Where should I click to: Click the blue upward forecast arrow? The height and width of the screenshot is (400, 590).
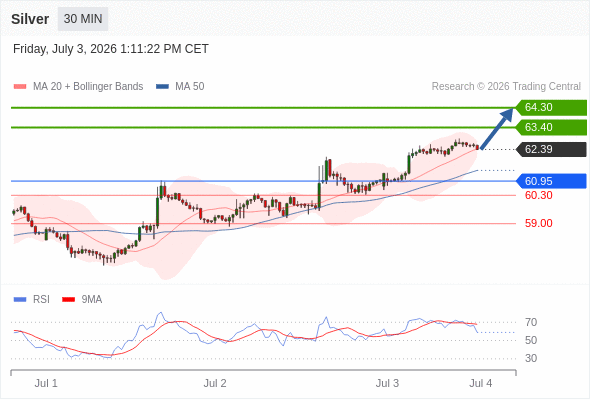(497, 128)
